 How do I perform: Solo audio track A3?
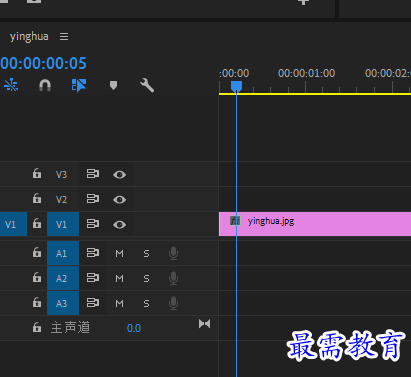click(146, 304)
